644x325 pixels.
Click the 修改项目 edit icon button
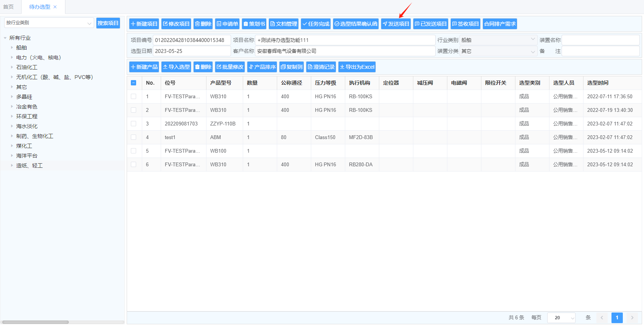click(x=176, y=24)
